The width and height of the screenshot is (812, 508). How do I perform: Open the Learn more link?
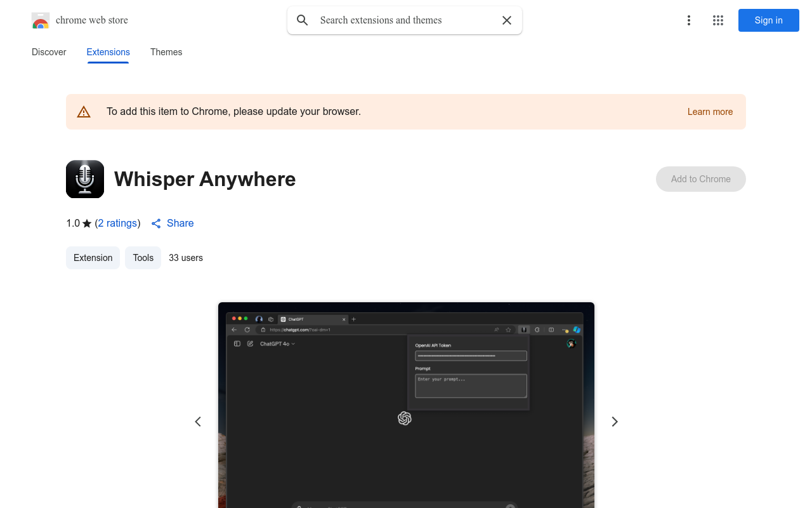[x=710, y=112]
